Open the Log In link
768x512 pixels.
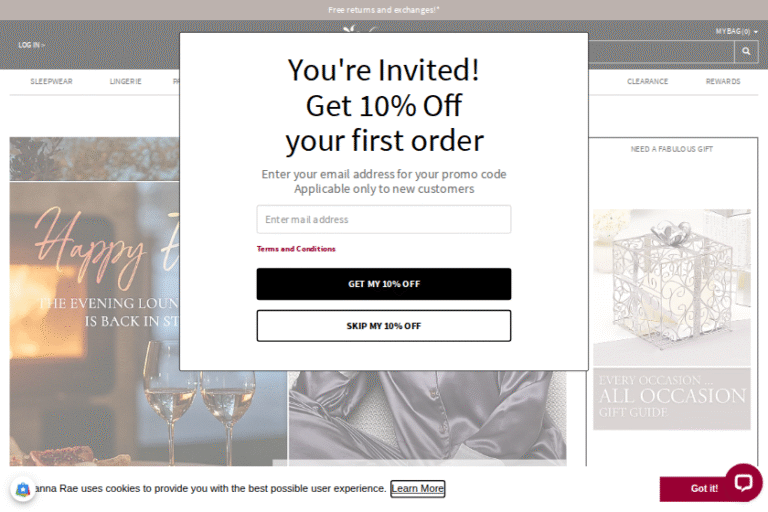click(x=31, y=45)
